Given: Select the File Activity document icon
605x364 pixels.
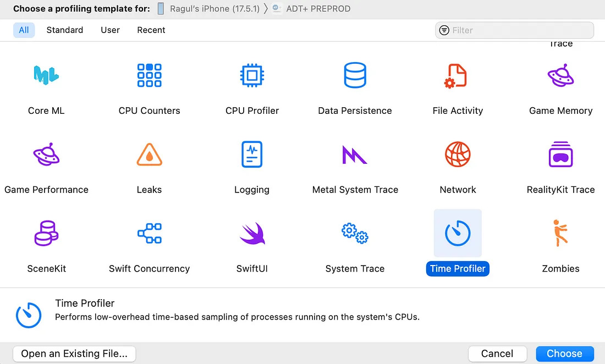Looking at the screenshot, I should click(456, 76).
